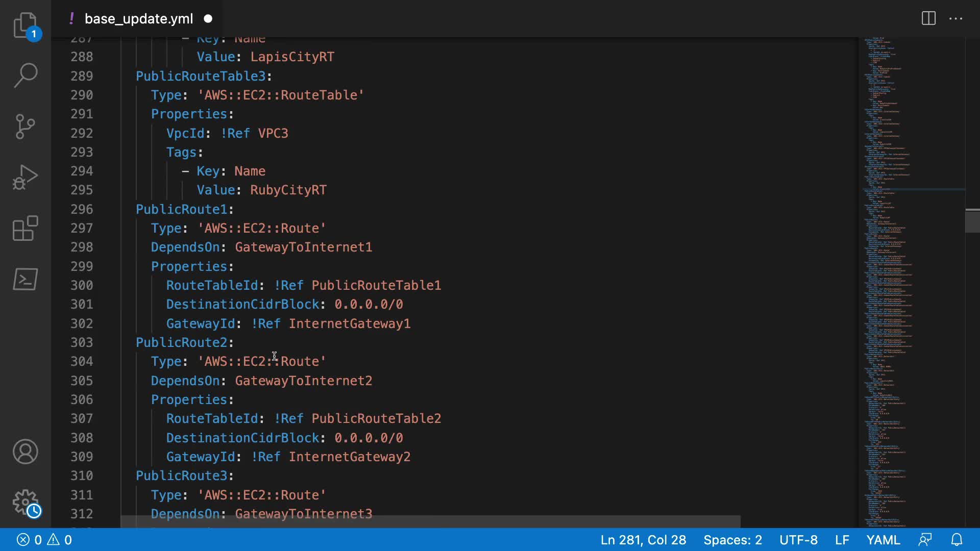The image size is (980, 551).
Task: Open the More Actions ellipsis menu
Action: [955, 19]
